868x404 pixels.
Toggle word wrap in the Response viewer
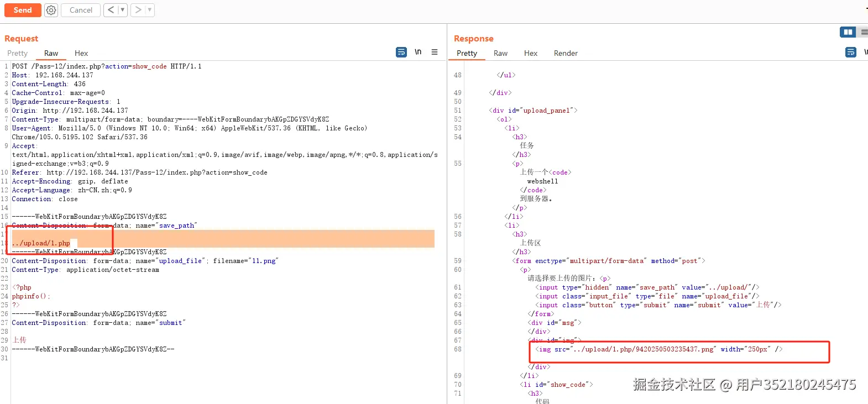point(851,52)
